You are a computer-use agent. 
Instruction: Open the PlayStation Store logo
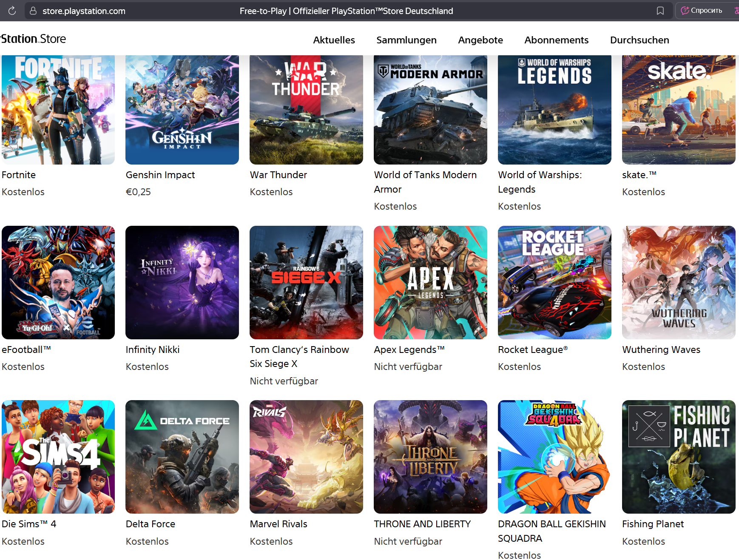(33, 39)
